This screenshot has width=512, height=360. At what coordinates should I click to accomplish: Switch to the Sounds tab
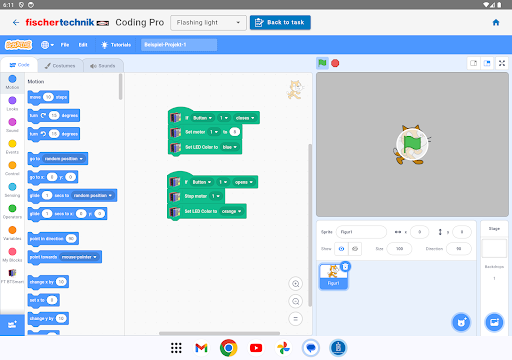tap(103, 66)
